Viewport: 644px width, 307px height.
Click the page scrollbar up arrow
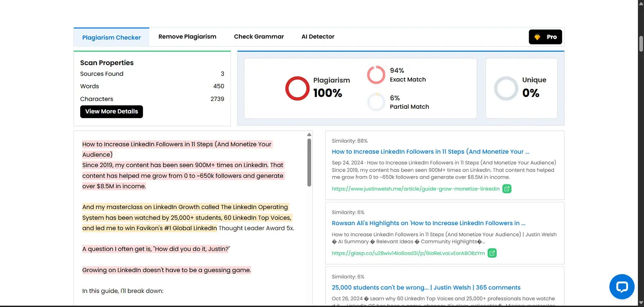(641, 3)
